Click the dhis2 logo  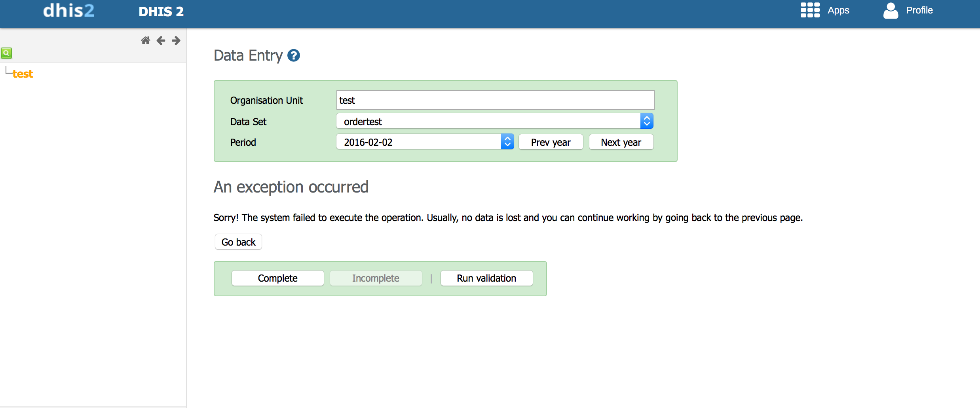click(69, 11)
